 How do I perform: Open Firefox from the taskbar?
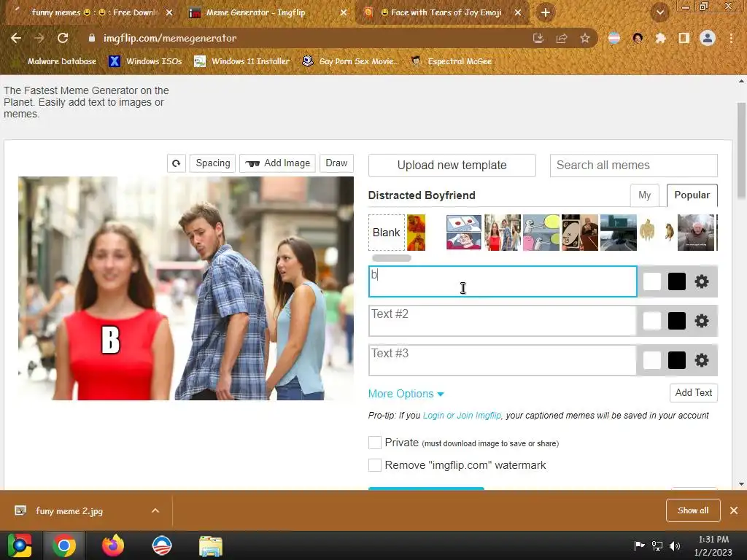(x=113, y=545)
